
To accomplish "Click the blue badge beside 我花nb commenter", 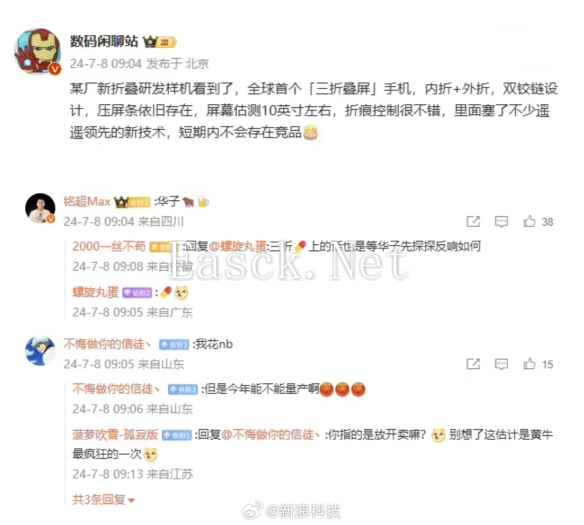I will (174, 345).
